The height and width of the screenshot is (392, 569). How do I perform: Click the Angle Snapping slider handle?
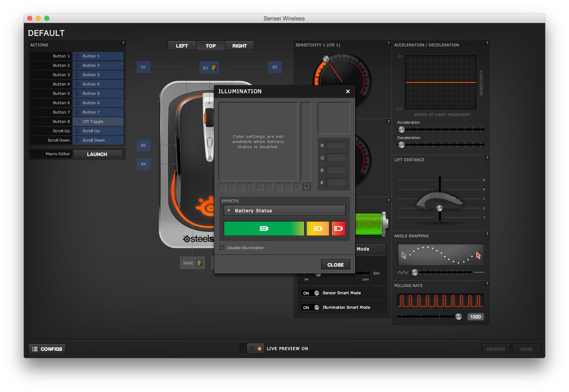(414, 272)
